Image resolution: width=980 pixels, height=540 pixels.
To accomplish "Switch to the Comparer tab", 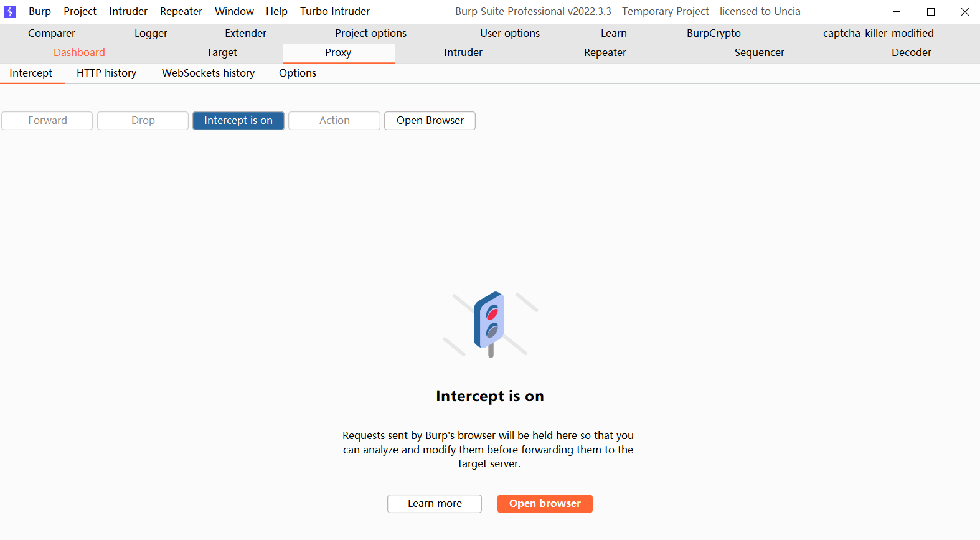I will pos(52,33).
